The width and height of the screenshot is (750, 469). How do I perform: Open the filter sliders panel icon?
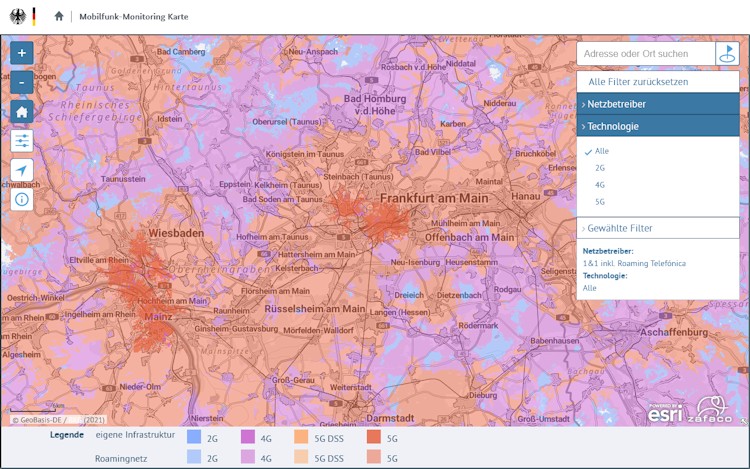click(x=22, y=141)
